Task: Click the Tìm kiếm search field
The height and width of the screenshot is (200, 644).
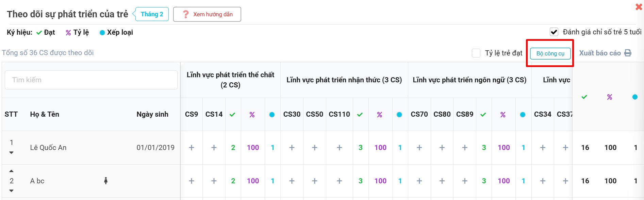Action: (x=91, y=80)
